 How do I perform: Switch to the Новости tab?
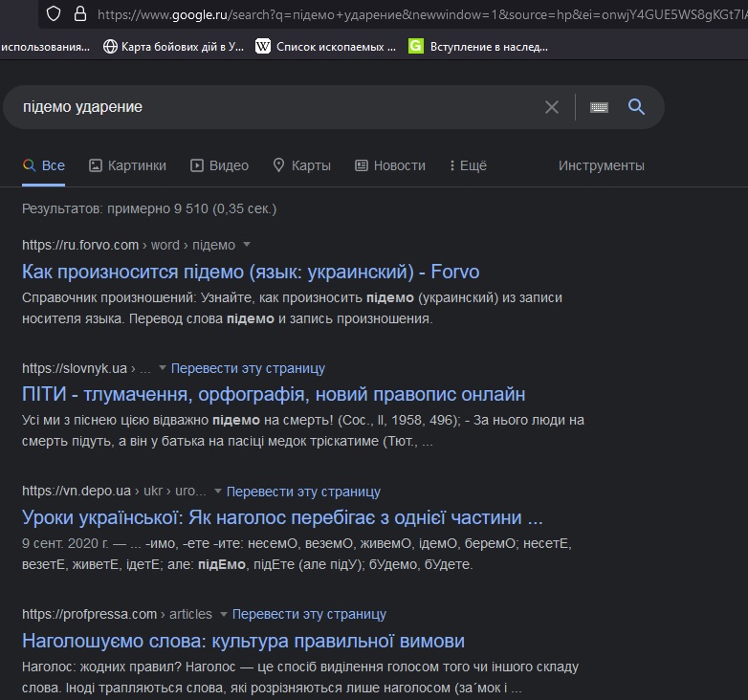[x=389, y=165]
